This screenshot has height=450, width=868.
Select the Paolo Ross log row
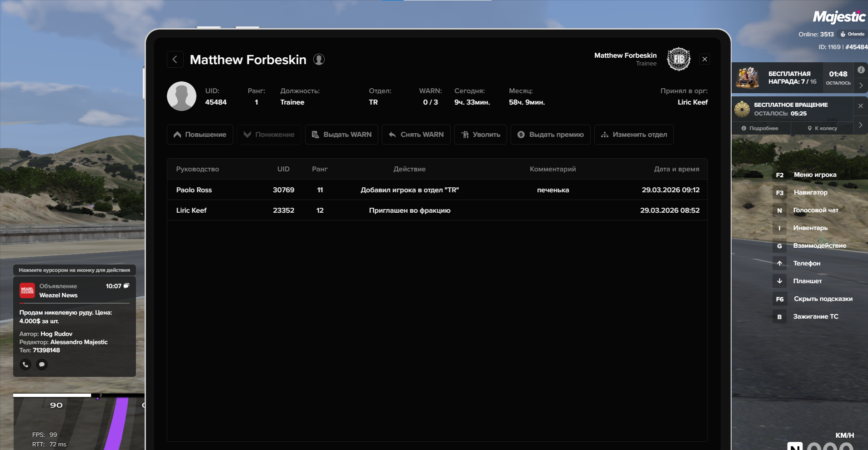coord(437,190)
